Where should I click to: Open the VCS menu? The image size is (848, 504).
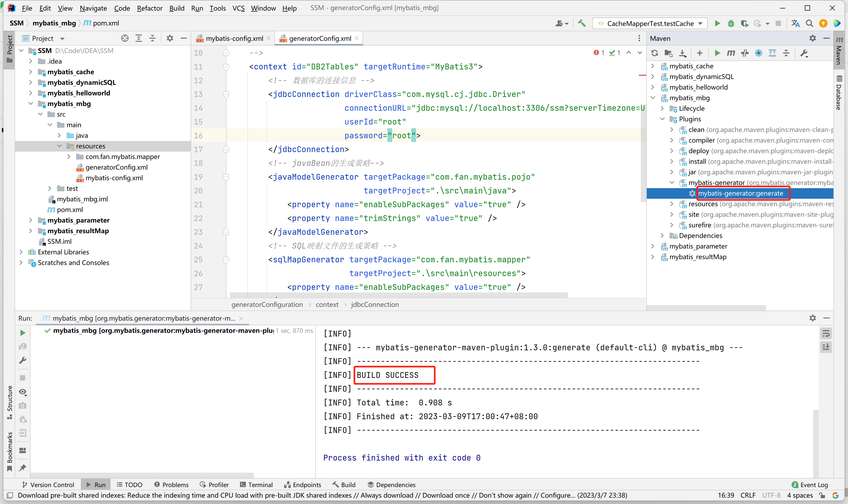238,8
